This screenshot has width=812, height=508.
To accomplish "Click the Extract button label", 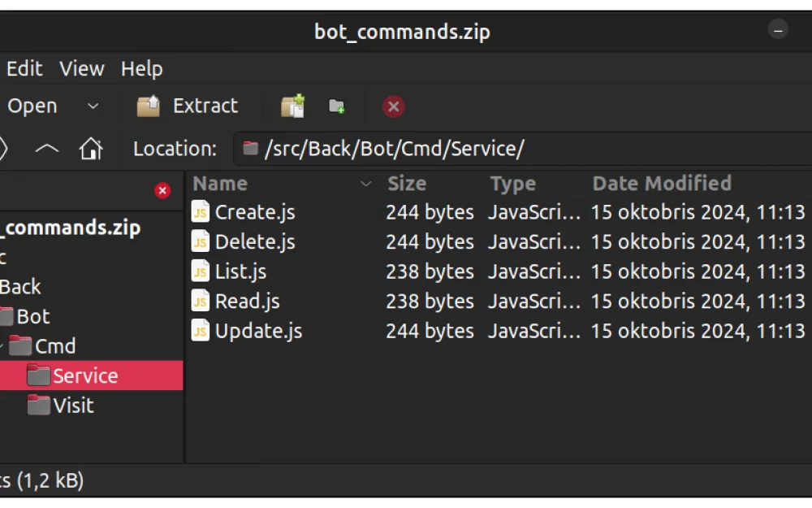I will pyautogui.click(x=205, y=106).
